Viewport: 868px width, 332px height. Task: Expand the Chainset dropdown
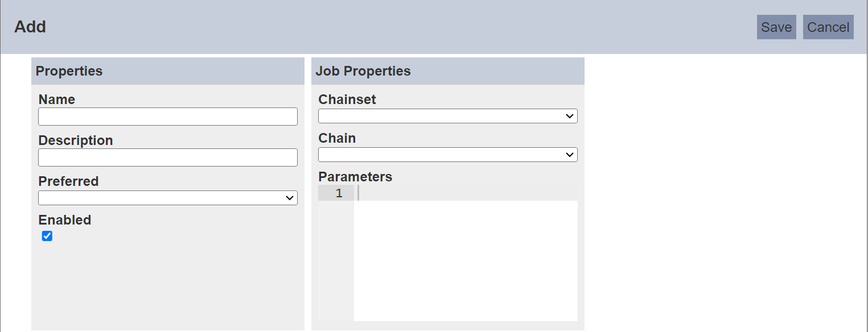pyautogui.click(x=448, y=116)
